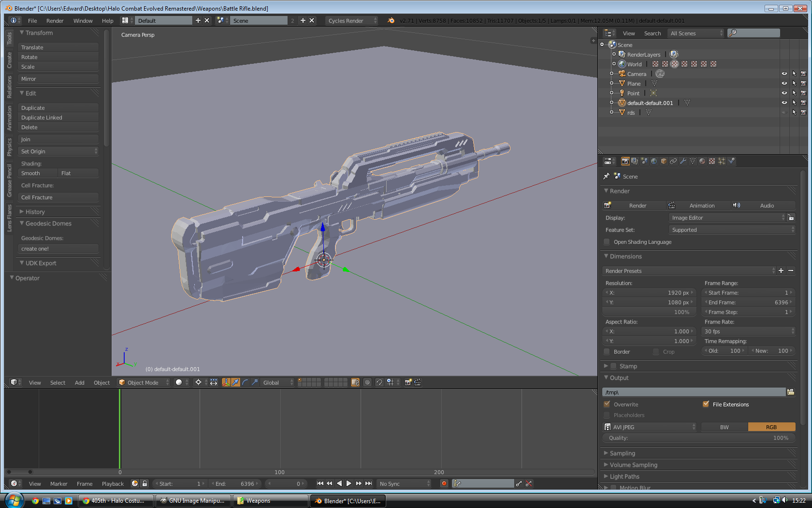Image resolution: width=812 pixels, height=508 pixels.
Task: Open the Particles properties tab icon
Action: 722,161
